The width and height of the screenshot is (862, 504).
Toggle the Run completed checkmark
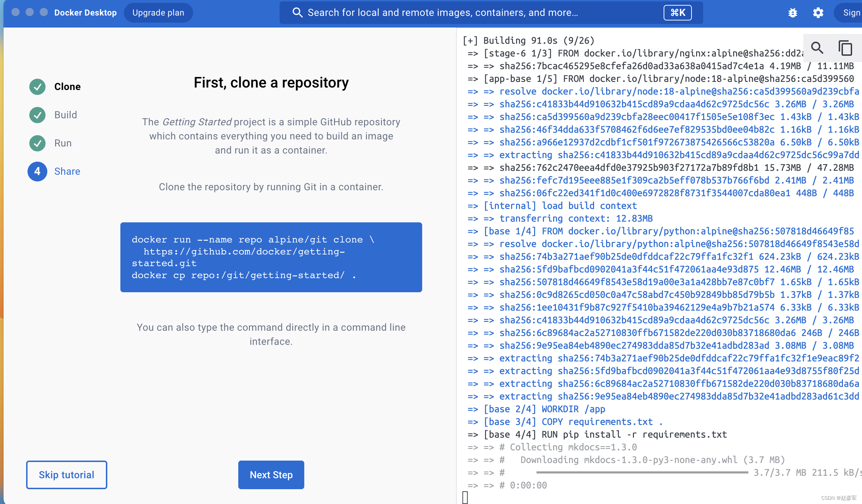pyautogui.click(x=38, y=143)
